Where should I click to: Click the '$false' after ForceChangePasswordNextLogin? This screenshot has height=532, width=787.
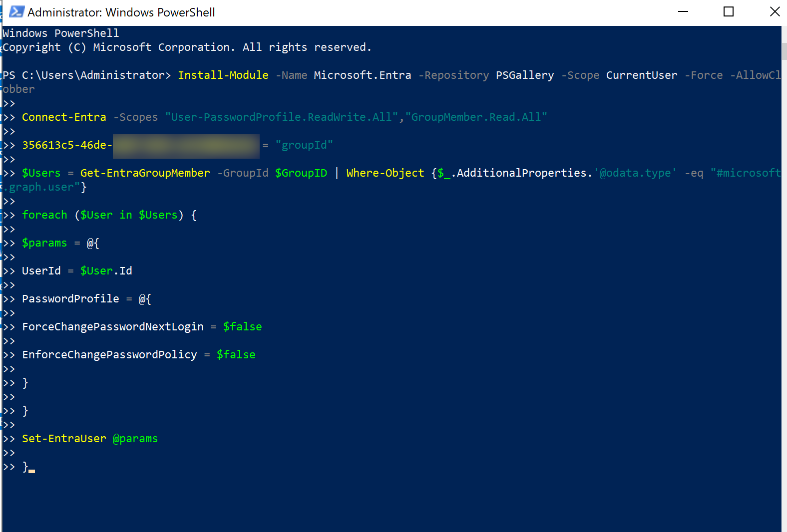point(242,327)
